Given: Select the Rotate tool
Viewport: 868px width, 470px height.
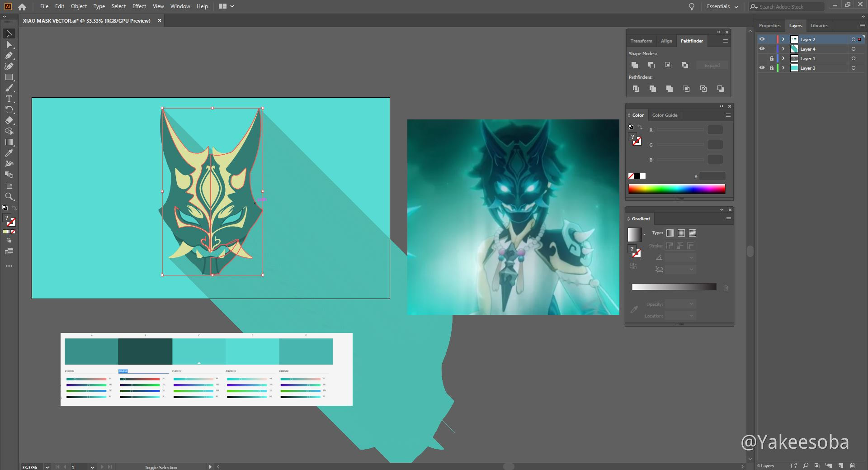Looking at the screenshot, I should click(x=9, y=109).
